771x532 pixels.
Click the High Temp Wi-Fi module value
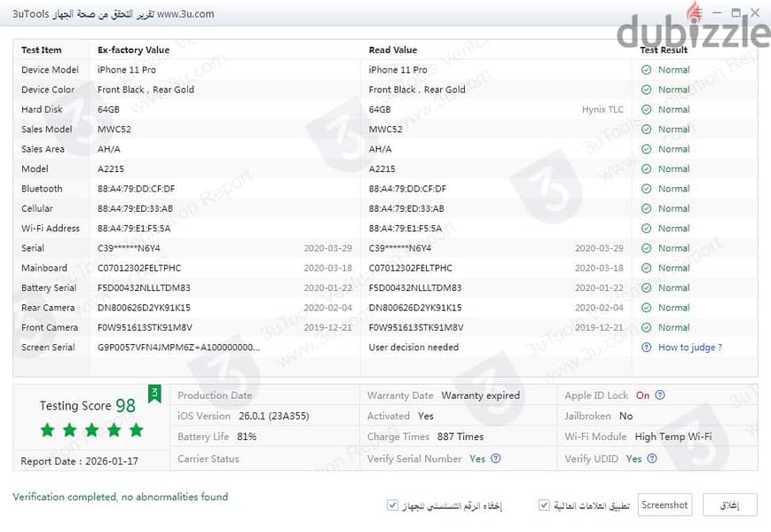673,437
